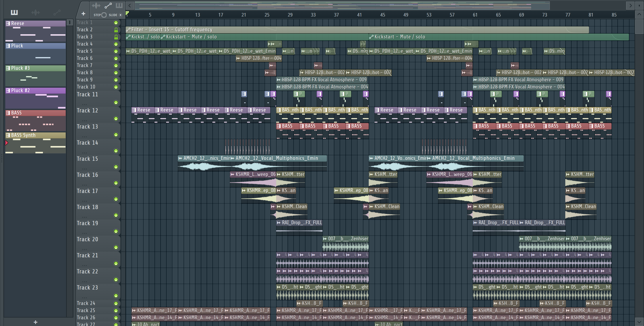Click the audio icon on first AMCH2 vocal clip

[180, 158]
